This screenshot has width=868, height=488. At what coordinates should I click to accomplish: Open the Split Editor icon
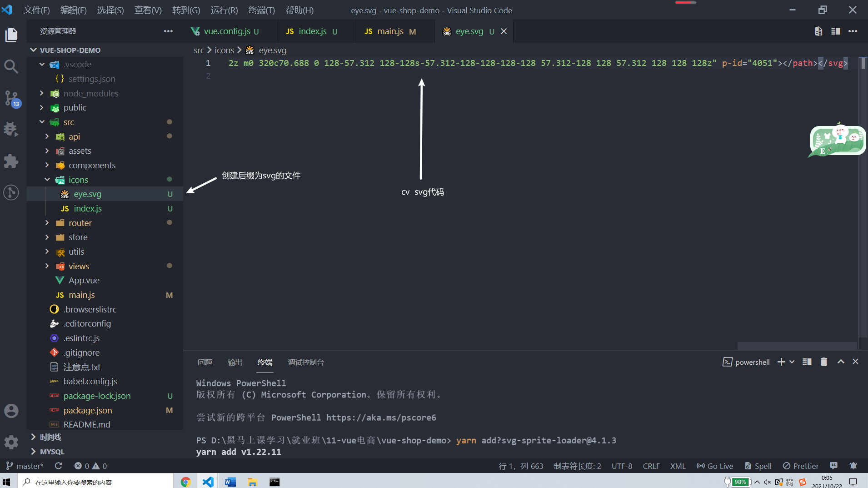[836, 31]
